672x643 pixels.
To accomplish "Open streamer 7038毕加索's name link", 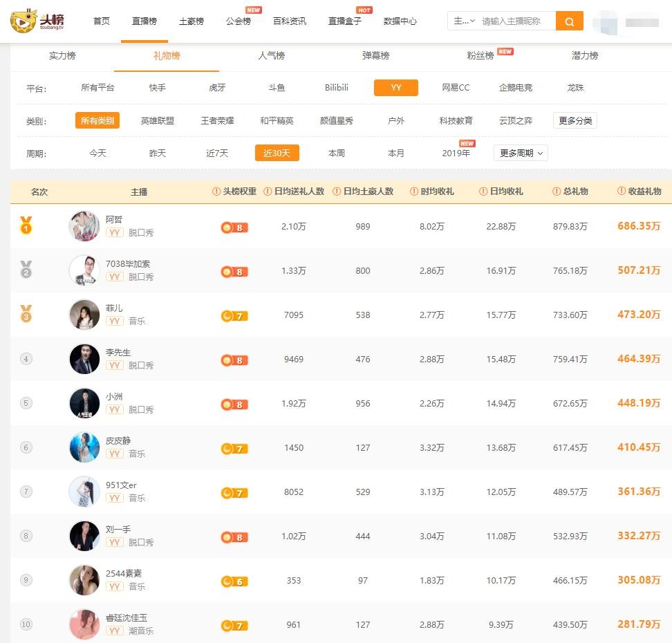I will 128,263.
